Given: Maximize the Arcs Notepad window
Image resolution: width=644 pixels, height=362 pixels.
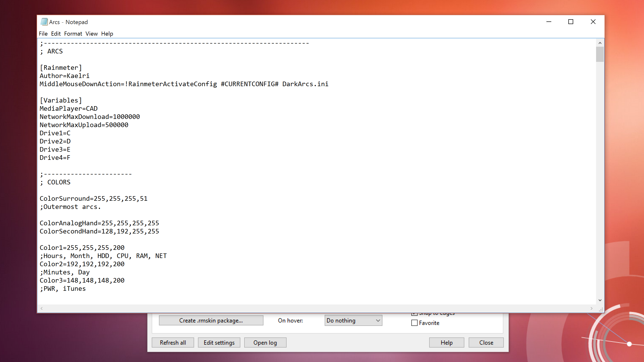Looking at the screenshot, I should click(x=571, y=22).
